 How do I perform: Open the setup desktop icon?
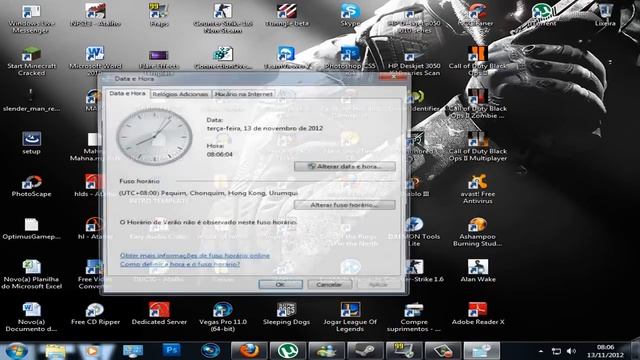(31, 143)
